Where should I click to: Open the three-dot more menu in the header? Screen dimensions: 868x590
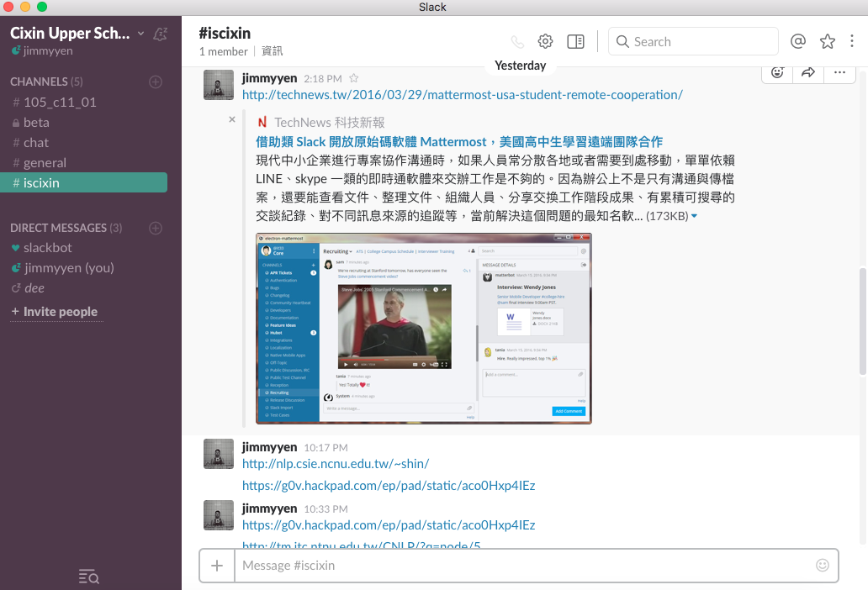(x=852, y=41)
